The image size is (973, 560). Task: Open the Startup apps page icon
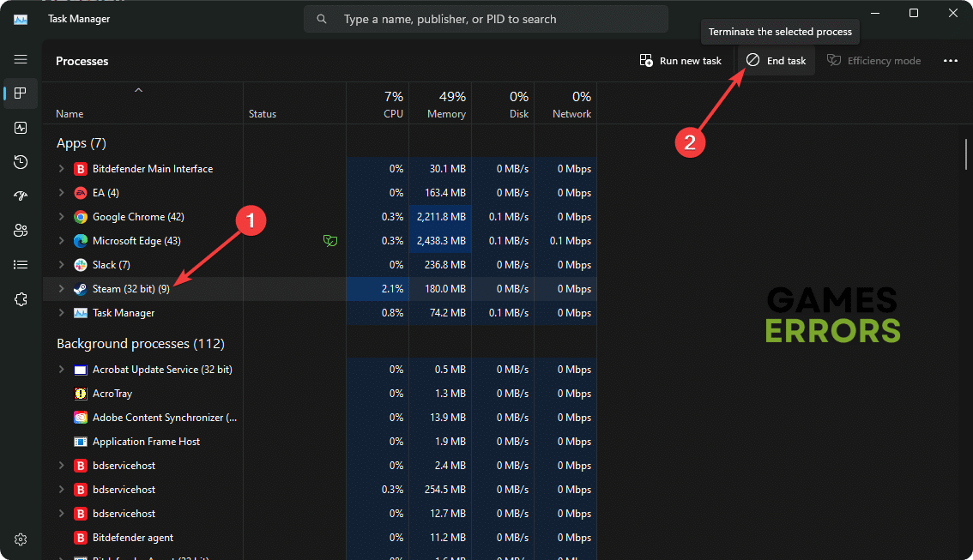pyautogui.click(x=21, y=196)
